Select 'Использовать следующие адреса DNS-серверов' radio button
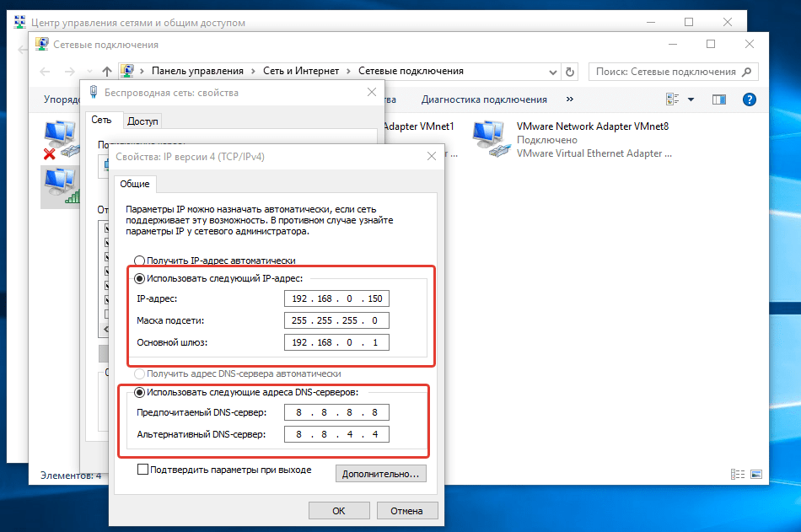 [139, 393]
